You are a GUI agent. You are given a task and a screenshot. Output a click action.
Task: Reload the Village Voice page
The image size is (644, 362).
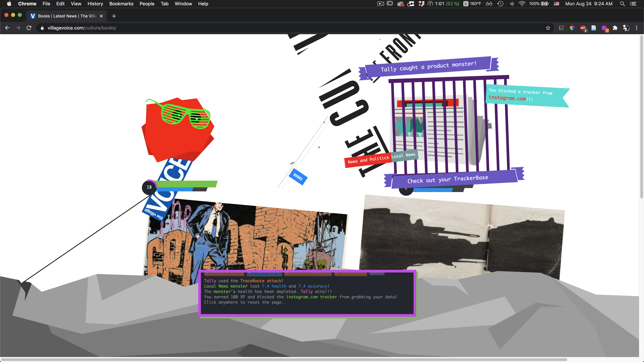pyautogui.click(x=29, y=28)
